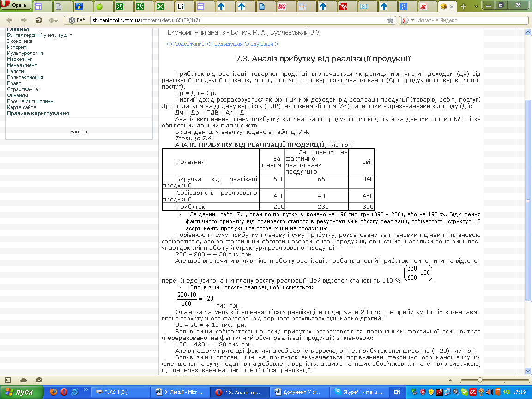Open the Страхование category link
The height and width of the screenshot is (399, 532).
[22, 89]
